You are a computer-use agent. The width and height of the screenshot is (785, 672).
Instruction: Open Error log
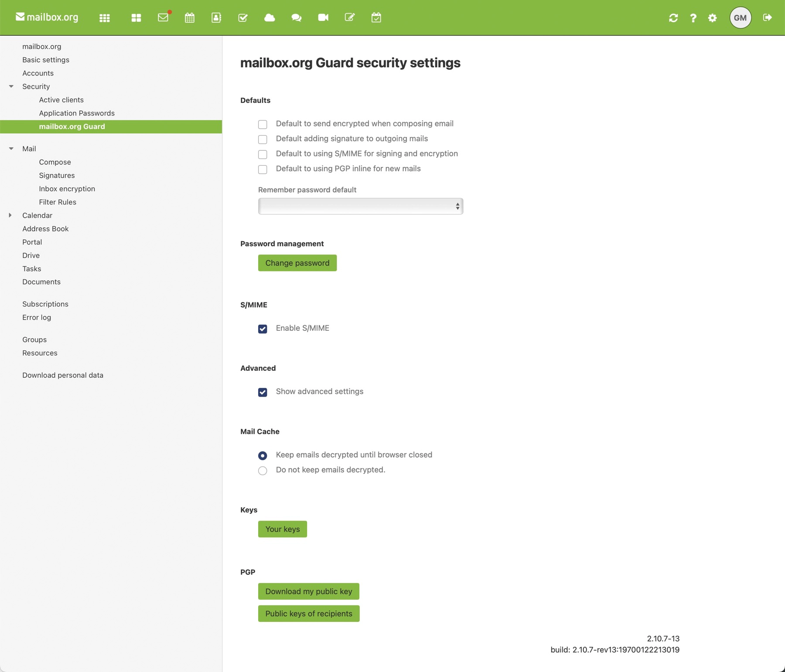pyautogui.click(x=37, y=317)
